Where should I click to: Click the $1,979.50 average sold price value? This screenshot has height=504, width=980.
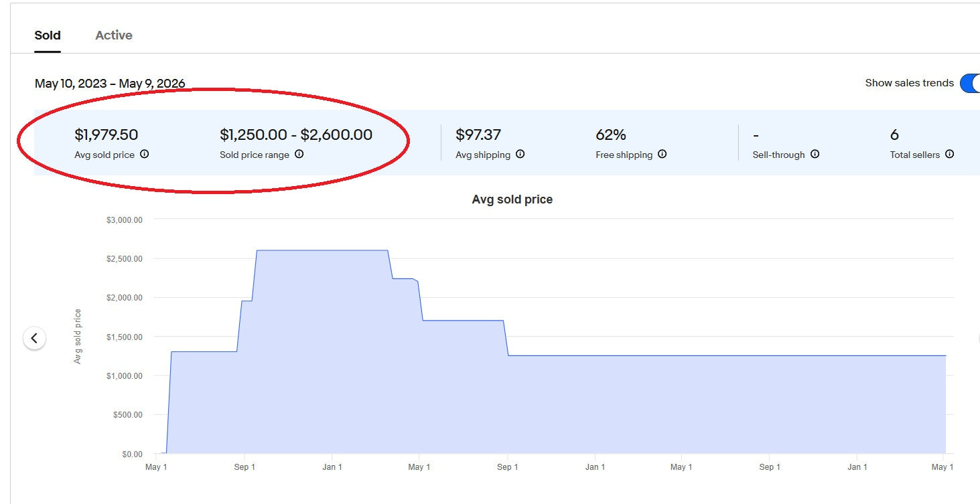(107, 135)
